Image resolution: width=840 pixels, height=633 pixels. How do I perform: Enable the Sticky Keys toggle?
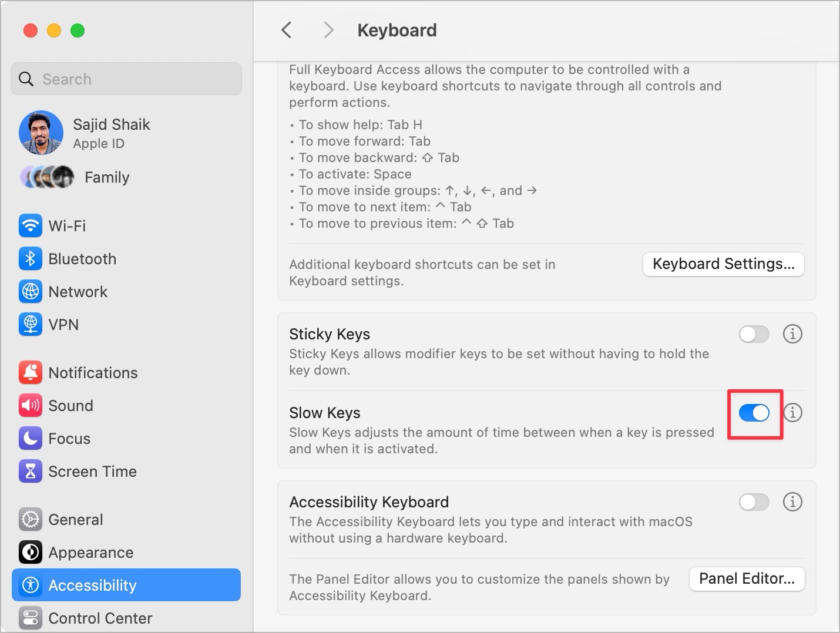coord(754,334)
